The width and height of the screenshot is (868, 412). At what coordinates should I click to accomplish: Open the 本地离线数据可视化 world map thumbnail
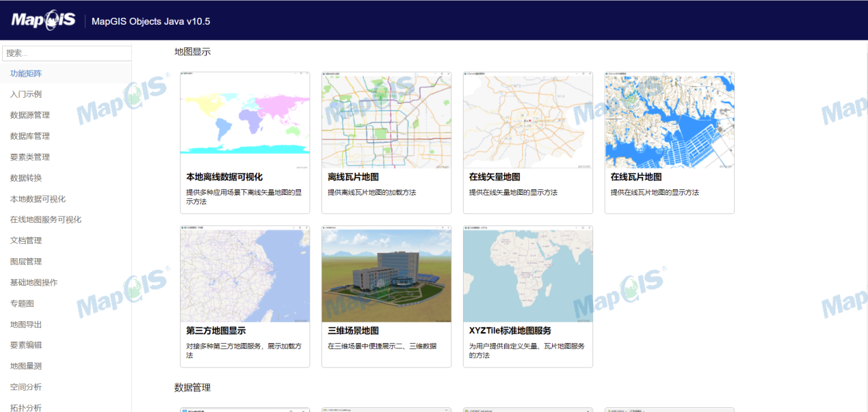point(245,120)
